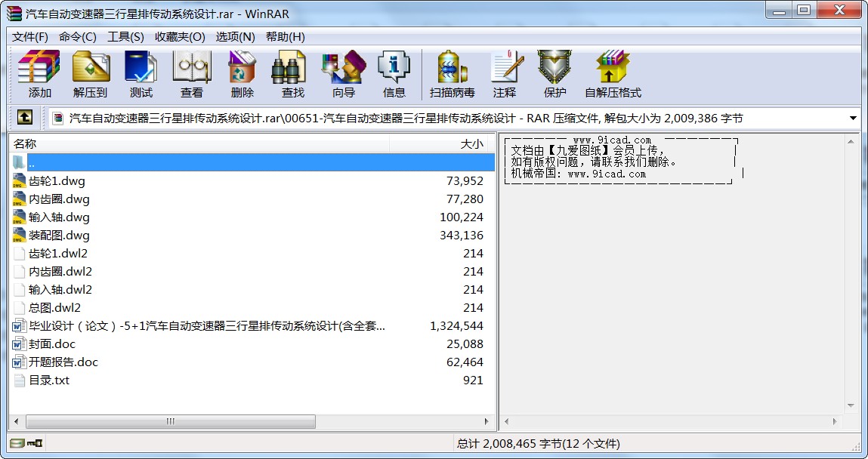Click the 保护 (Protect) shield icon
This screenshot has height=459, width=868.
pyautogui.click(x=554, y=74)
